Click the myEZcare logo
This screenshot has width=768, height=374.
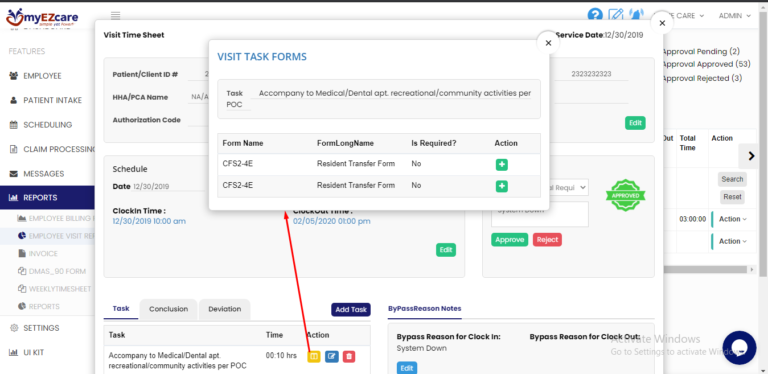[42, 18]
